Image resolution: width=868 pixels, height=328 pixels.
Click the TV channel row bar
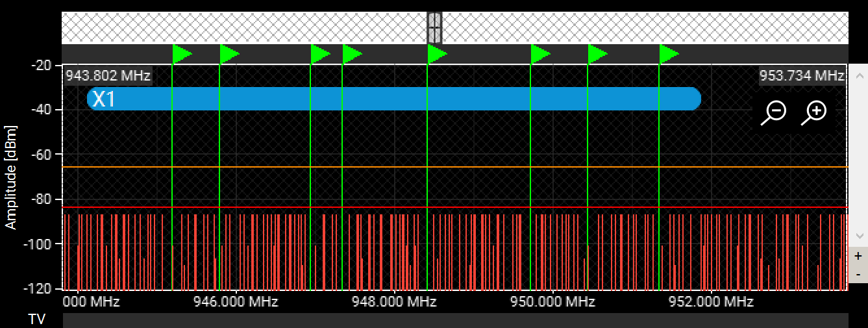tap(454, 320)
